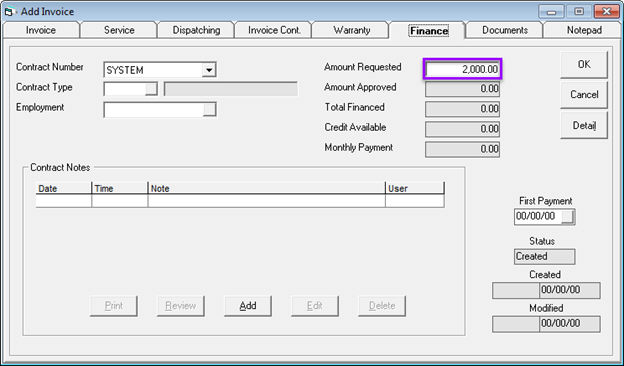Select the Warranty tab
The width and height of the screenshot is (624, 366).
pos(351,30)
